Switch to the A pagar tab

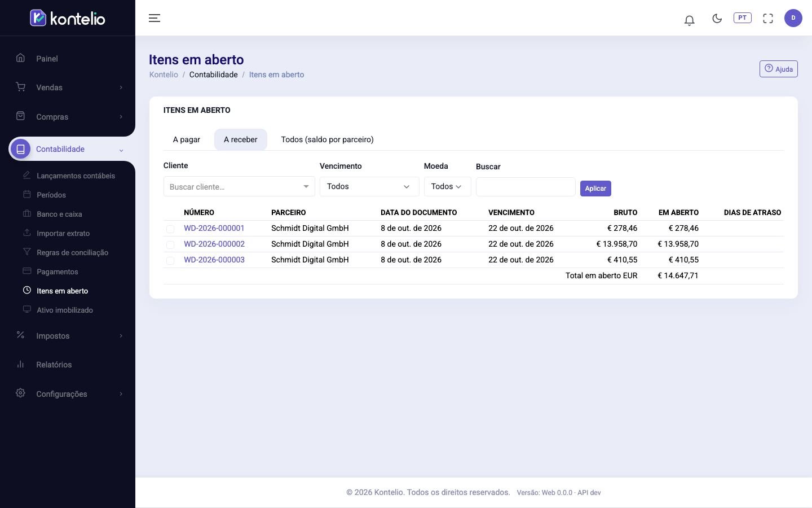tap(187, 139)
